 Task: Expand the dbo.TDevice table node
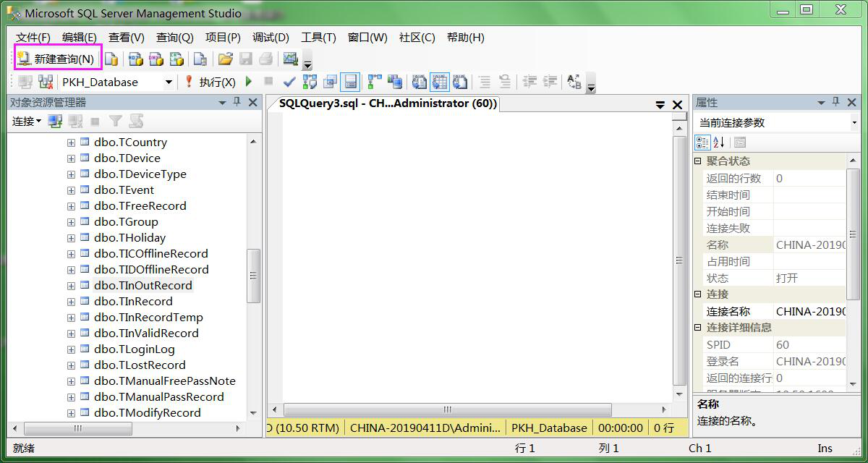click(x=71, y=158)
